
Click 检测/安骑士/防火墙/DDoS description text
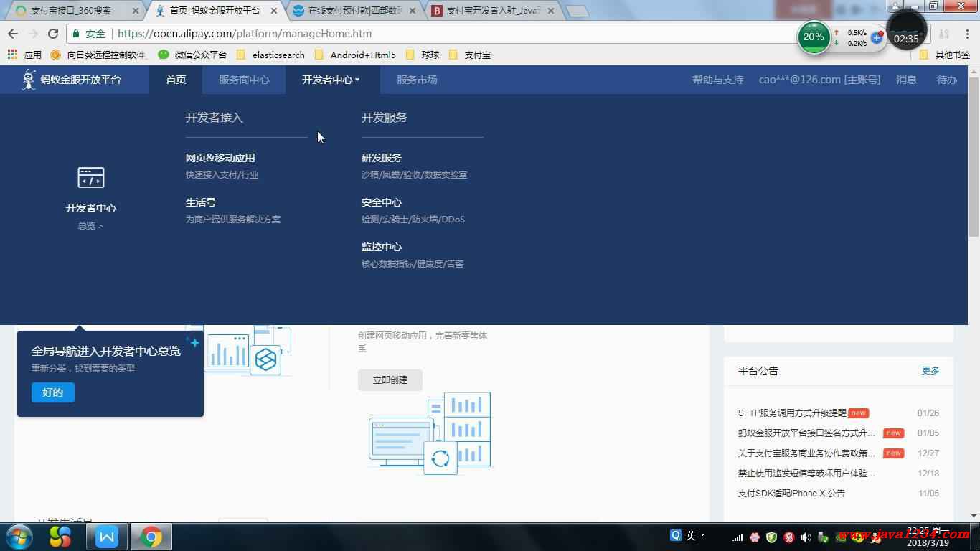tap(413, 220)
